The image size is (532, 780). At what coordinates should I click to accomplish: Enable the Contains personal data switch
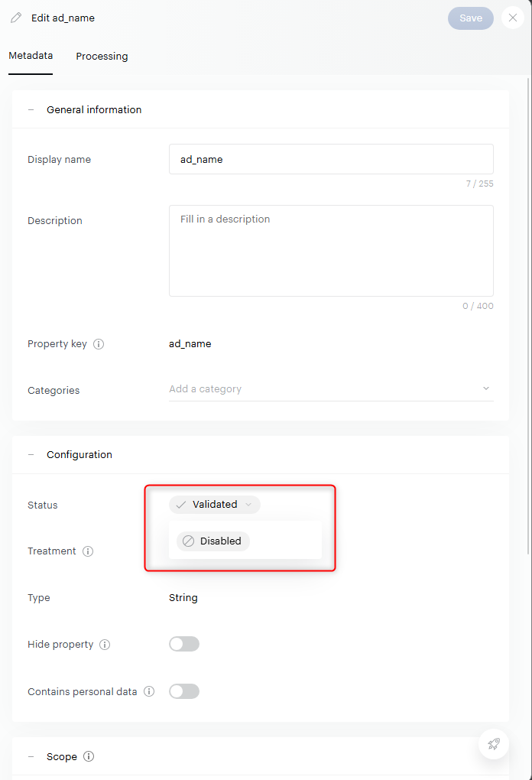[x=184, y=691]
